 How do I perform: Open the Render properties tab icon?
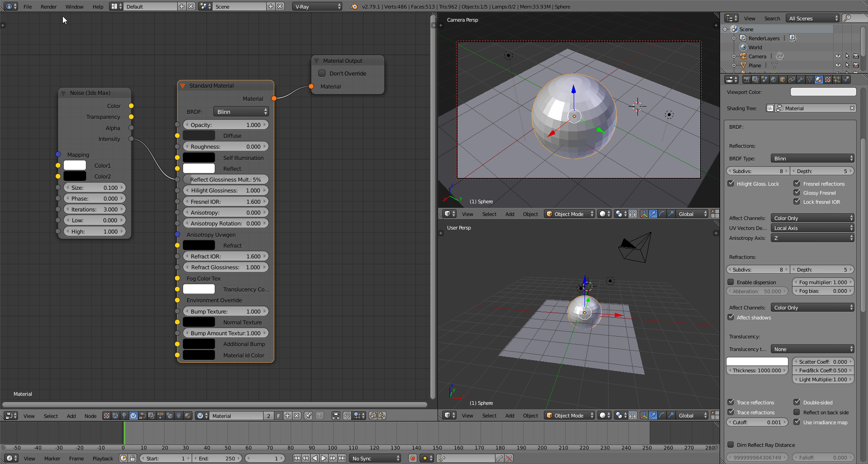coord(746,80)
